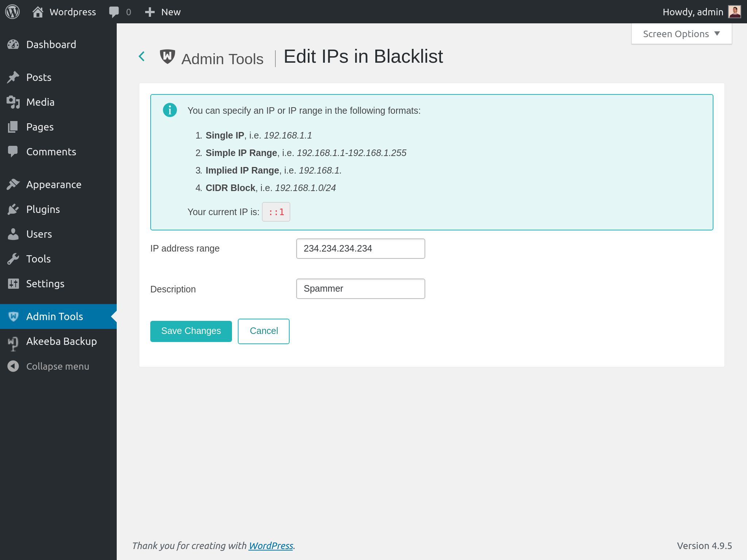Viewport: 747px width, 560px height.
Task: Click the CIDR Block example text
Action: (305, 188)
